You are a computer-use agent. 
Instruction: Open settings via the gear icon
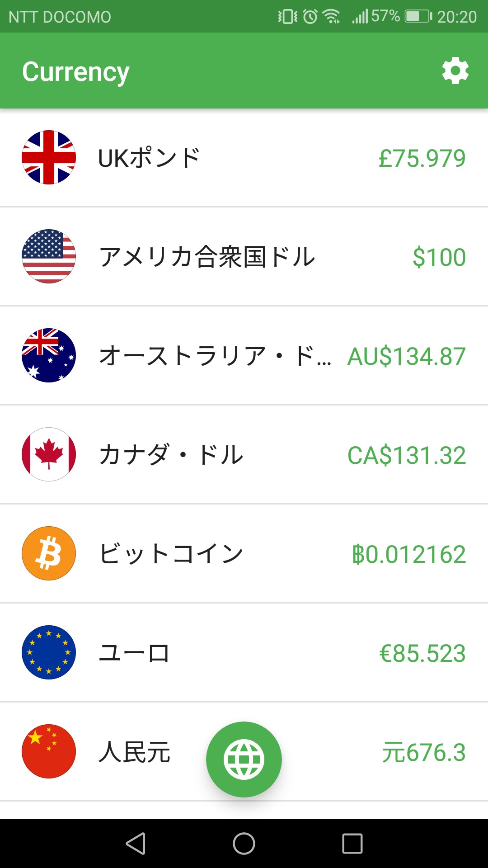[x=455, y=71]
